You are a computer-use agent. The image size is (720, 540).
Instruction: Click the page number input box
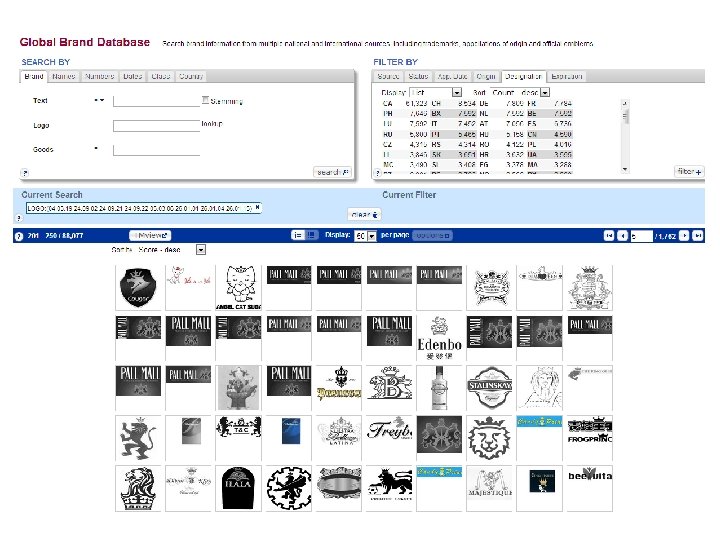pos(641,236)
